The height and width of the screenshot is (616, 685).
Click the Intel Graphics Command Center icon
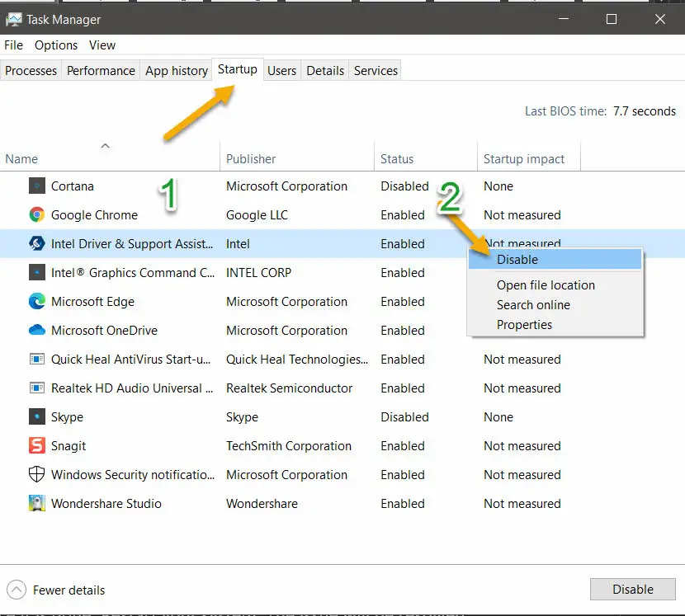pos(37,272)
